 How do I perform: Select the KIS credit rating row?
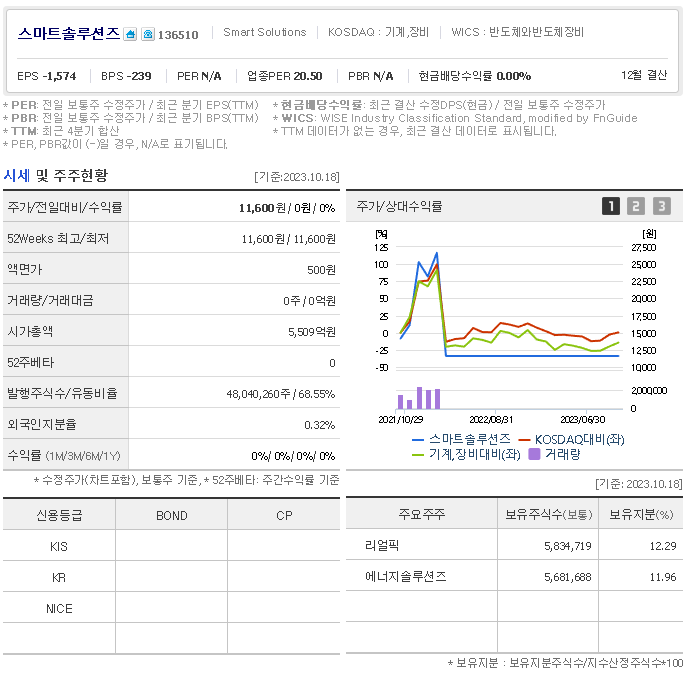point(171,547)
